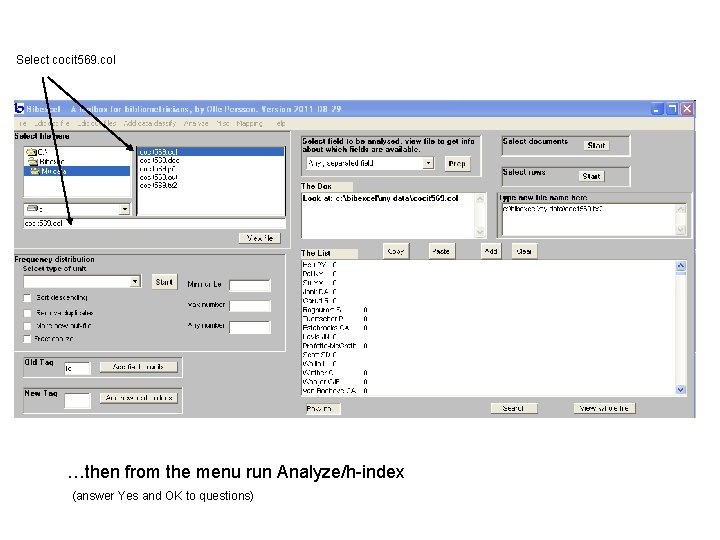720x540 pixels.
Task: Click the Add button above The List
Action: click(x=491, y=251)
